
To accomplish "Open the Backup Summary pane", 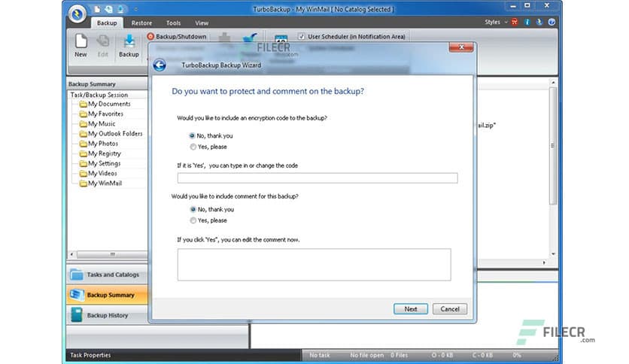I will (107, 295).
